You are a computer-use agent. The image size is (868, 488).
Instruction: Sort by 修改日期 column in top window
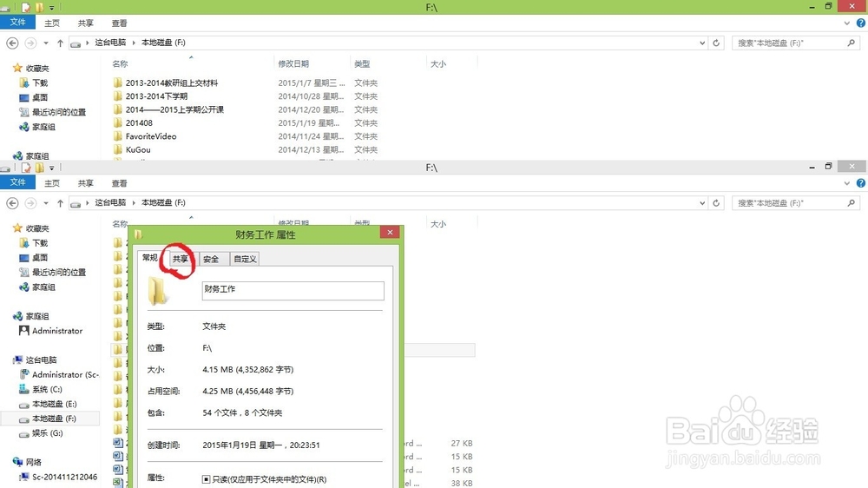[x=293, y=63]
